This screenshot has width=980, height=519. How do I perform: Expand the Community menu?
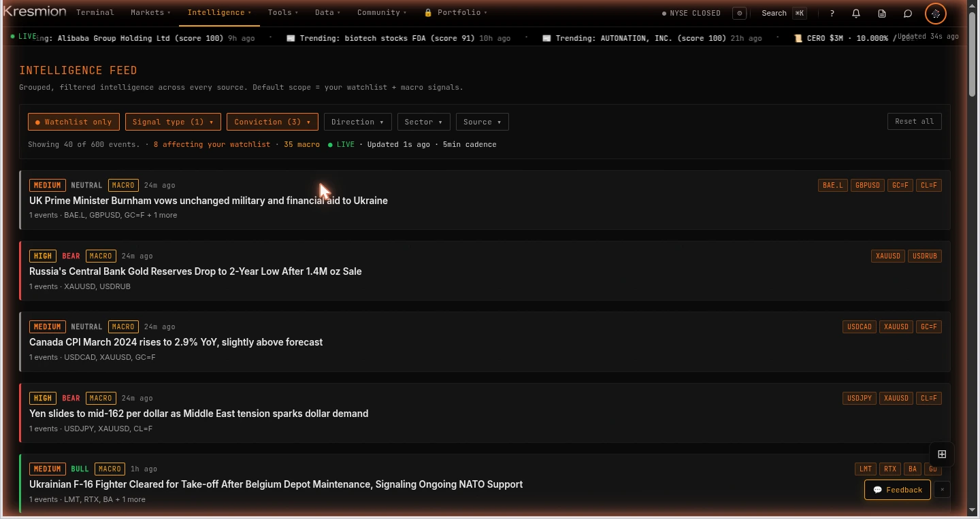click(x=381, y=12)
